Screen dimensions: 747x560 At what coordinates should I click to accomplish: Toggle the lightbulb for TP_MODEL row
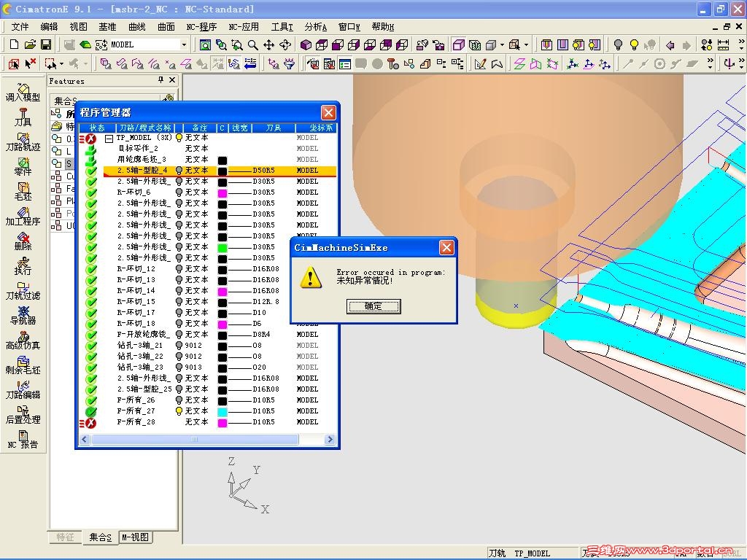[179, 138]
